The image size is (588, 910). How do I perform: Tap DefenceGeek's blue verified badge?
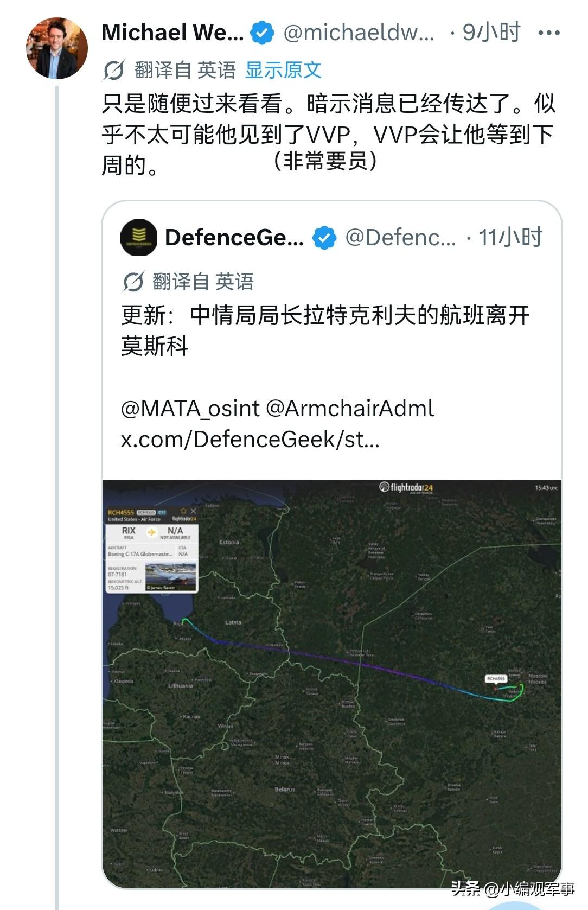point(324,238)
